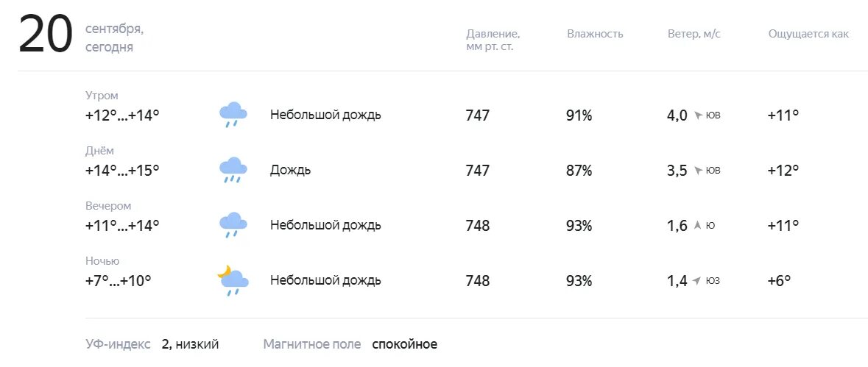Click the Вечером humidity value 93%
868x367 pixels.
tap(579, 226)
